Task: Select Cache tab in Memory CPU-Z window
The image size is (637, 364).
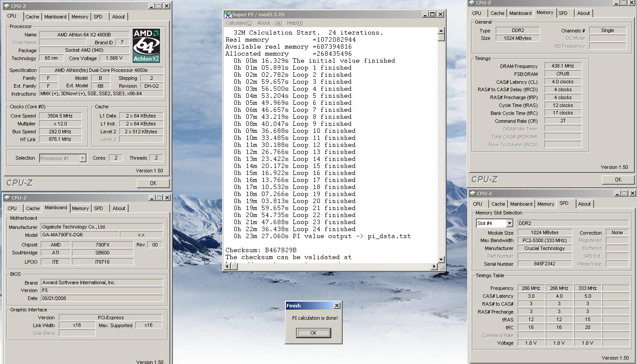Action: [x=497, y=13]
